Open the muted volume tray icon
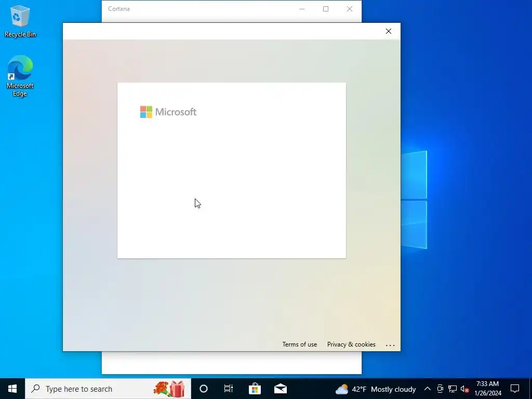The height and width of the screenshot is (399, 532). click(x=465, y=389)
